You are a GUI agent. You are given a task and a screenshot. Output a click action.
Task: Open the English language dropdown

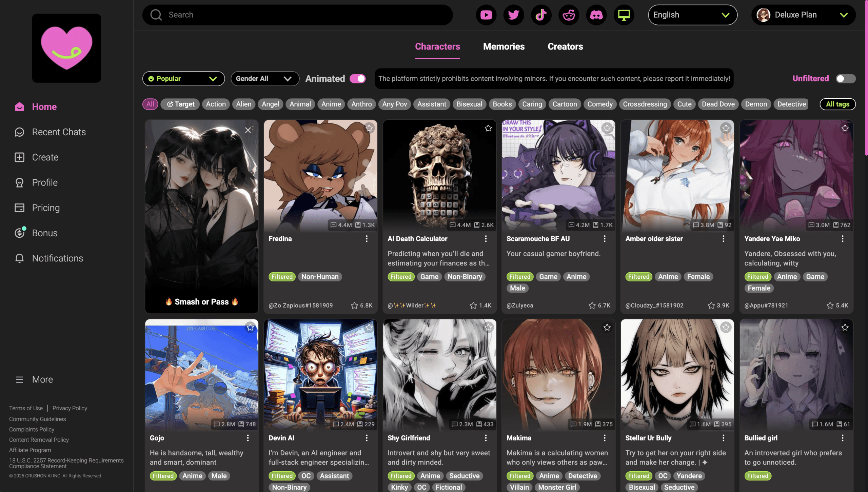692,15
